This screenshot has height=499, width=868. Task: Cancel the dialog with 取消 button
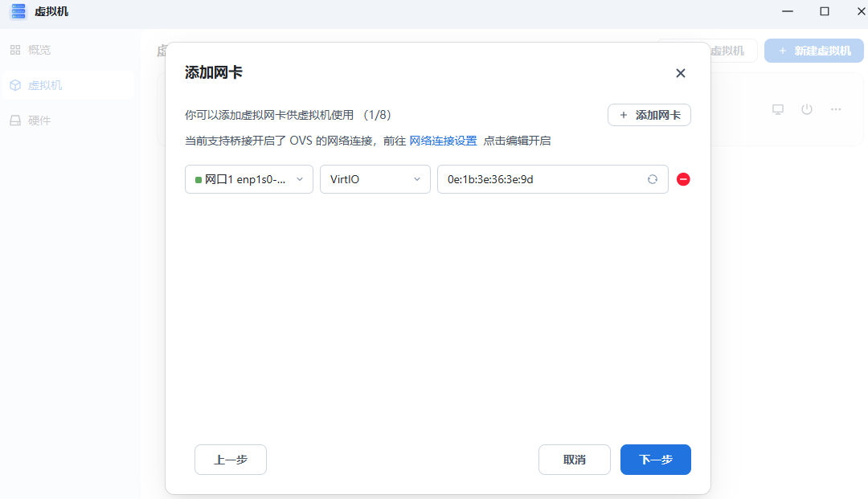click(574, 459)
